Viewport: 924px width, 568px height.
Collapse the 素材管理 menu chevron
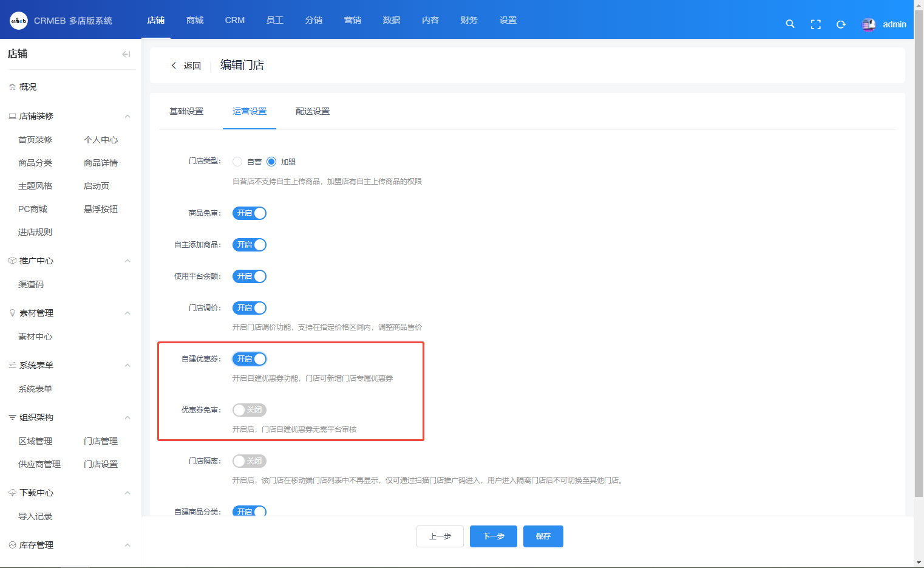coord(127,313)
